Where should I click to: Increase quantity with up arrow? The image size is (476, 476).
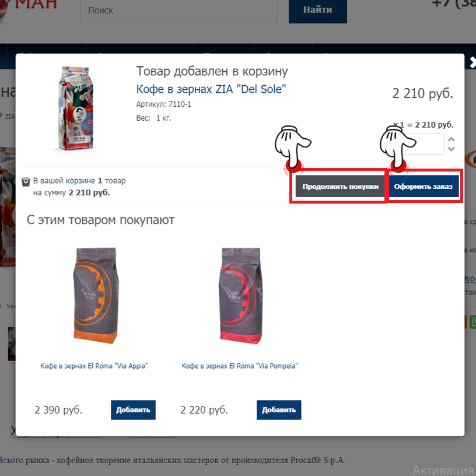coord(452,139)
